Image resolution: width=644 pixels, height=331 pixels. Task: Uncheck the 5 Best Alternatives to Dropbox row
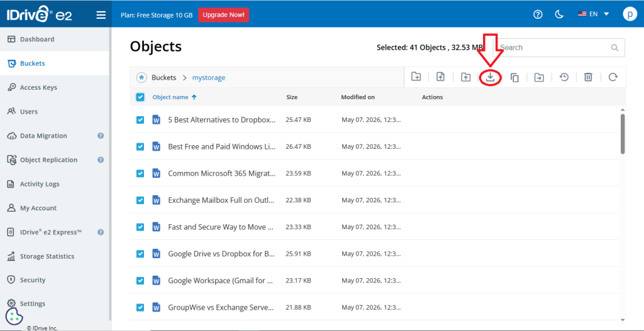pyautogui.click(x=140, y=120)
